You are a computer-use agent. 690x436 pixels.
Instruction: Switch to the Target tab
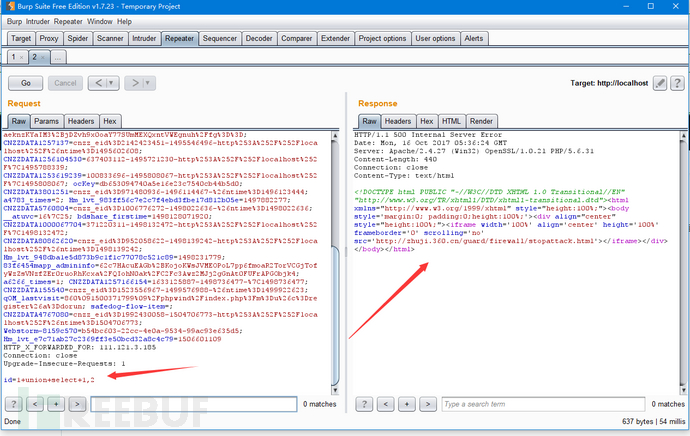[x=21, y=38]
